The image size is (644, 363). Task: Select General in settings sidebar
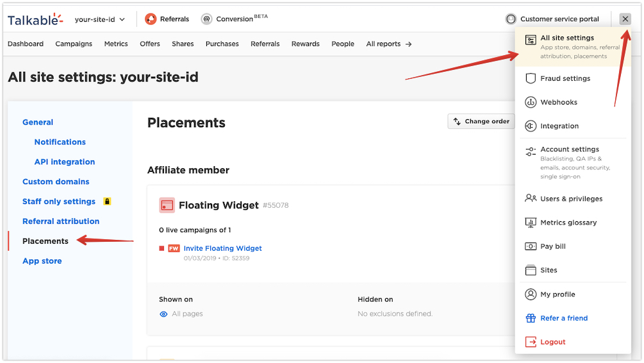(x=38, y=122)
